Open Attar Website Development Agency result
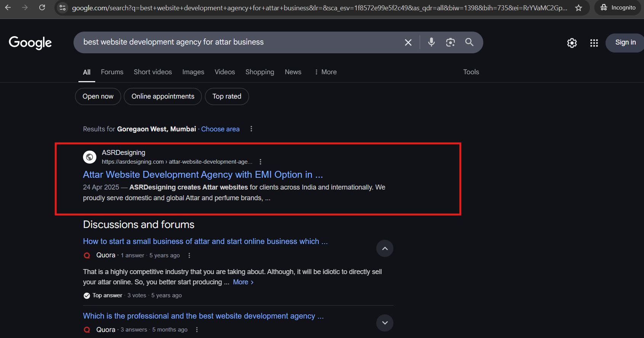 click(203, 175)
